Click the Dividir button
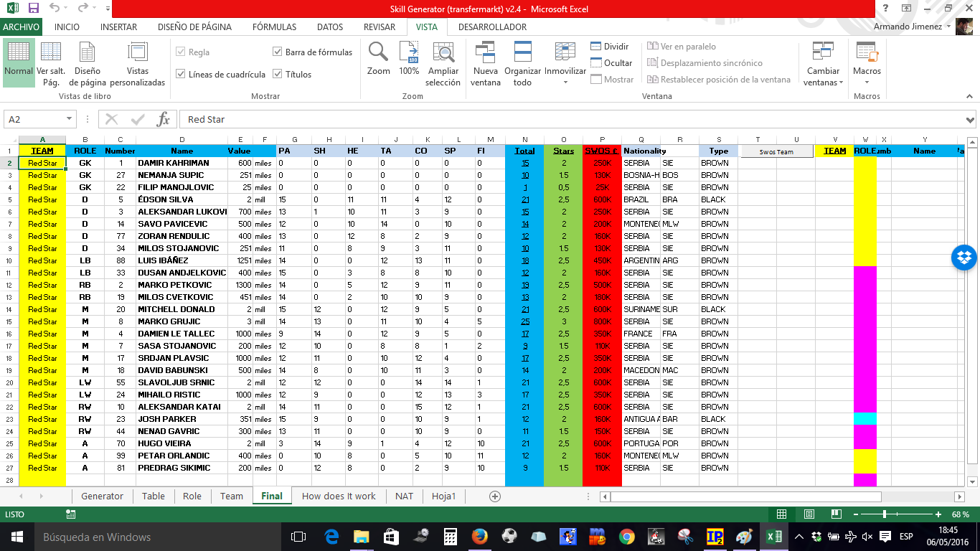Viewport: 980px width, 551px height. point(609,47)
